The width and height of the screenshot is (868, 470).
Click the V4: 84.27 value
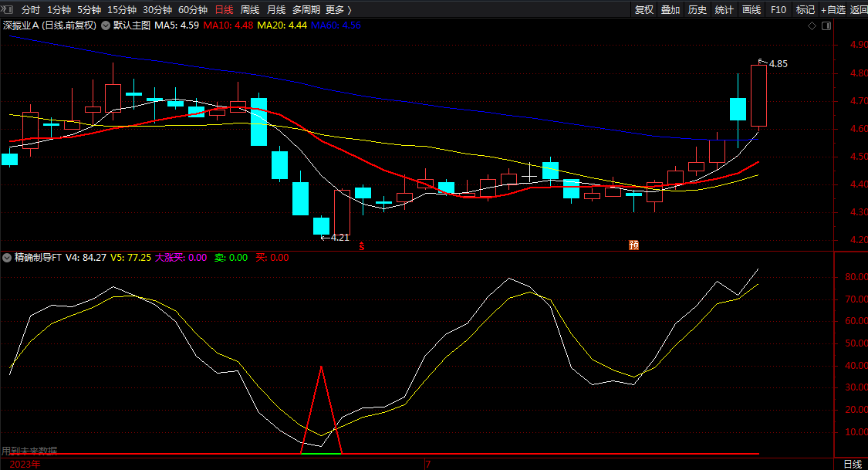point(86,258)
